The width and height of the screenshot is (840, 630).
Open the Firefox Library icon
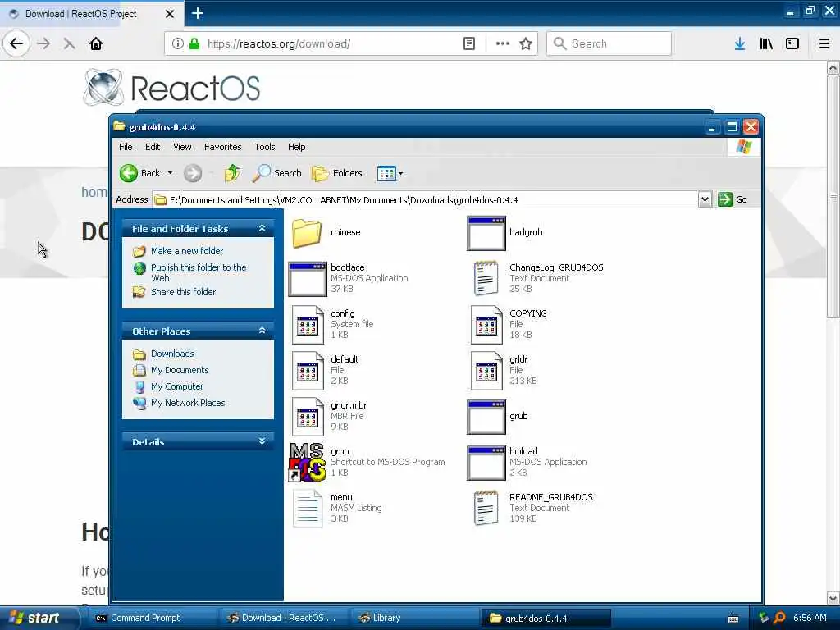(x=766, y=44)
